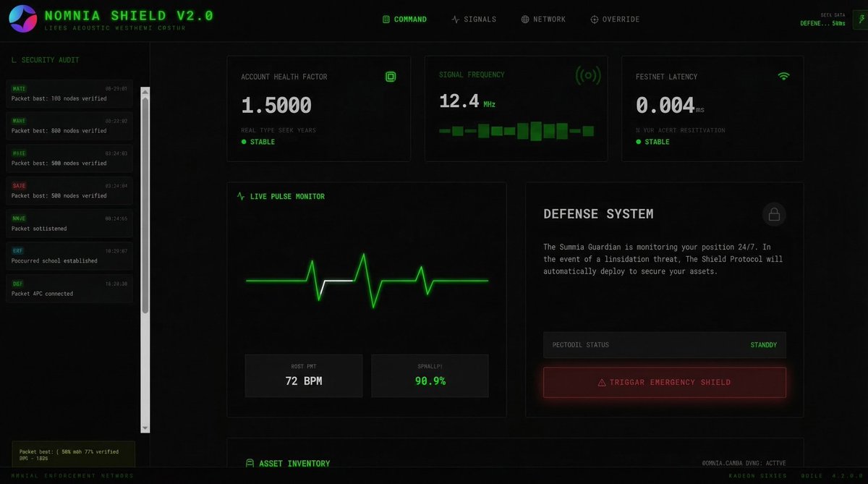Open the Command tab
This screenshot has height=484, width=868.
click(x=404, y=20)
